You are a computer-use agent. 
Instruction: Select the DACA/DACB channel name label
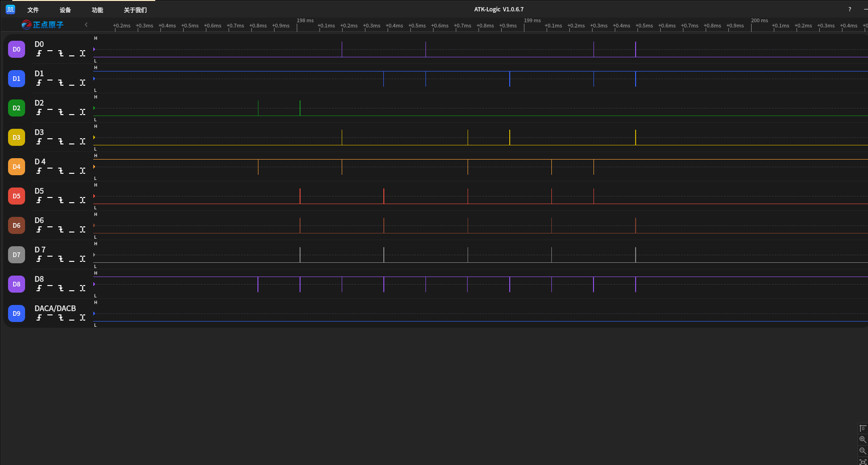click(x=55, y=308)
